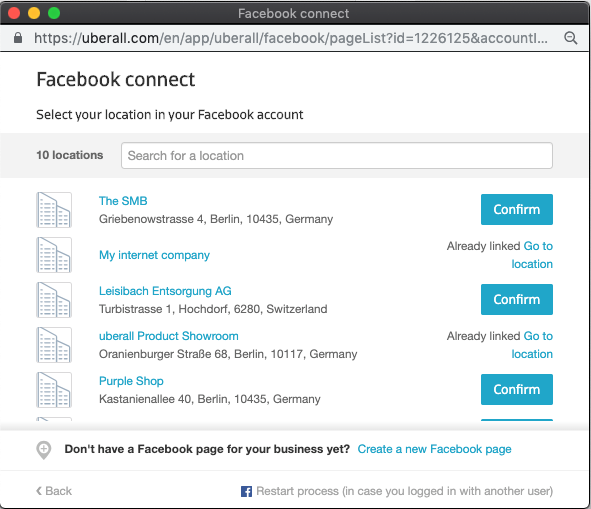Image resolution: width=591 pixels, height=509 pixels.
Task: Open uberall Product Showroom link
Action: coord(168,336)
